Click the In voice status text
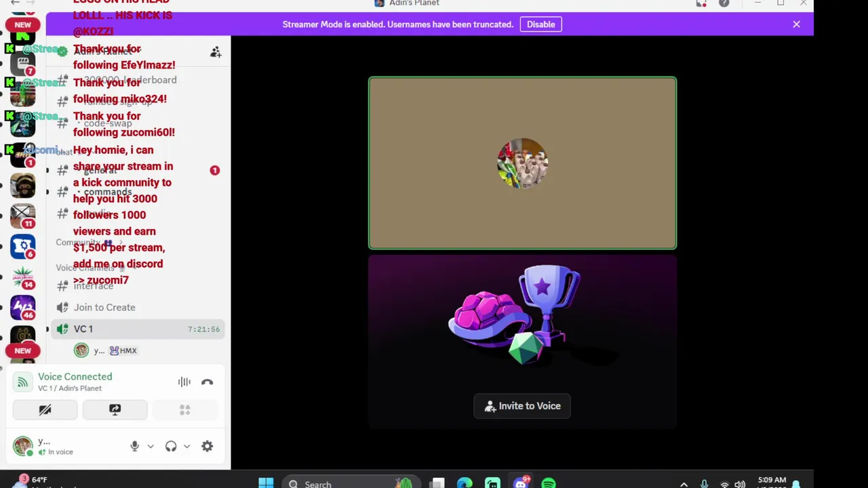 [60, 452]
